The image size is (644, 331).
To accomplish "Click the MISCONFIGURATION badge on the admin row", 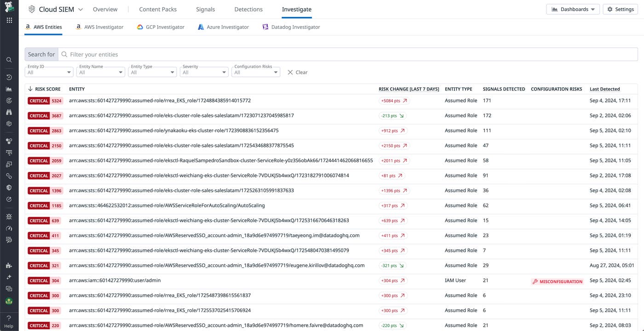I will click(557, 281).
